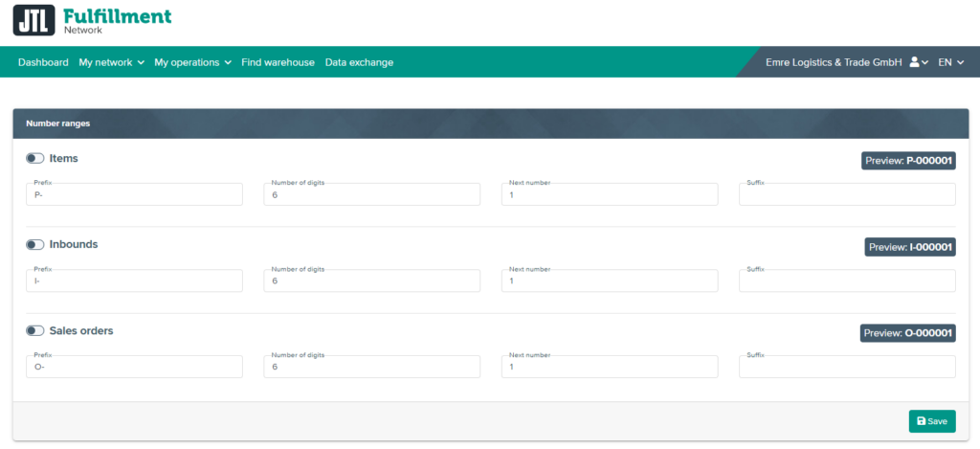
Task: Focus the Sales orders Next number field
Action: coord(610,367)
